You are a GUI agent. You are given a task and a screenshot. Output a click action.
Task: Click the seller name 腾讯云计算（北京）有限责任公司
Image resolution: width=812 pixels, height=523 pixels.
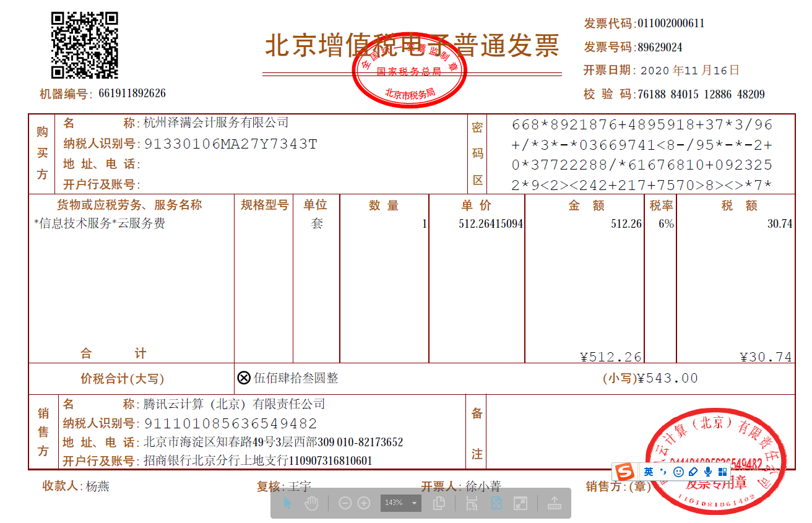click(234, 404)
